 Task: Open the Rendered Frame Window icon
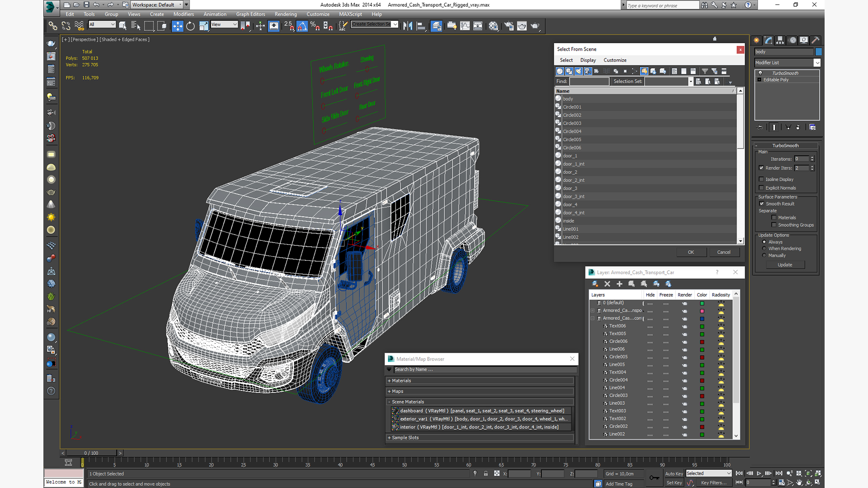tap(522, 26)
